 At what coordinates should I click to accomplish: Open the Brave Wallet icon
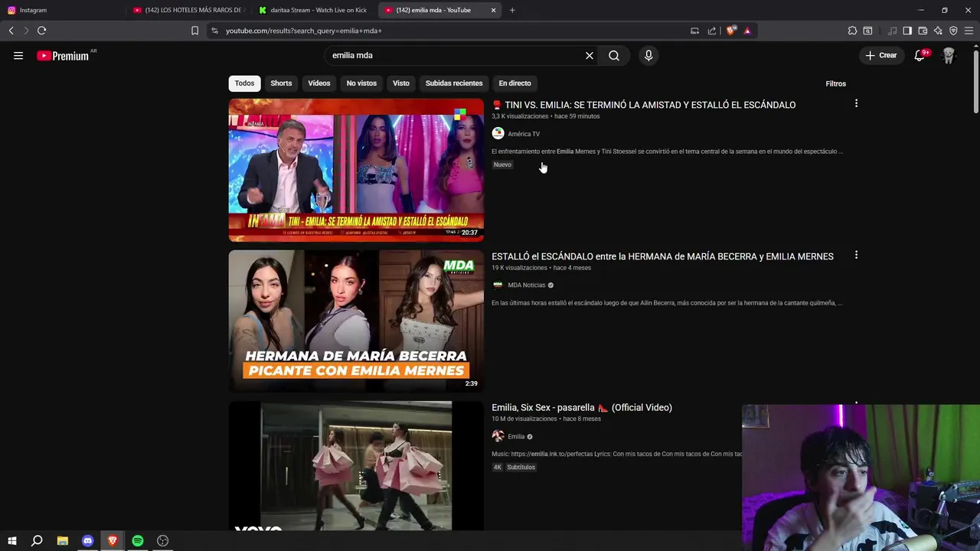pos(923,31)
